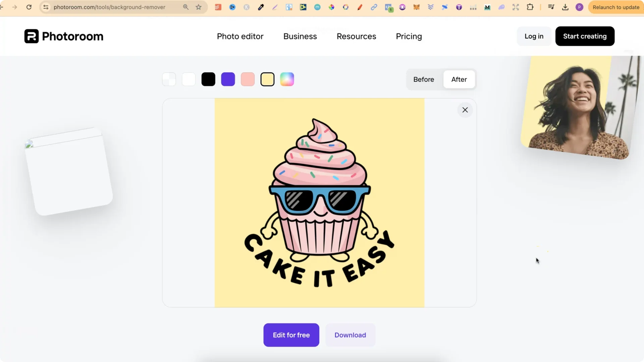Click the Photoroom logo
Viewport: 644px width, 362px height.
coord(63,36)
